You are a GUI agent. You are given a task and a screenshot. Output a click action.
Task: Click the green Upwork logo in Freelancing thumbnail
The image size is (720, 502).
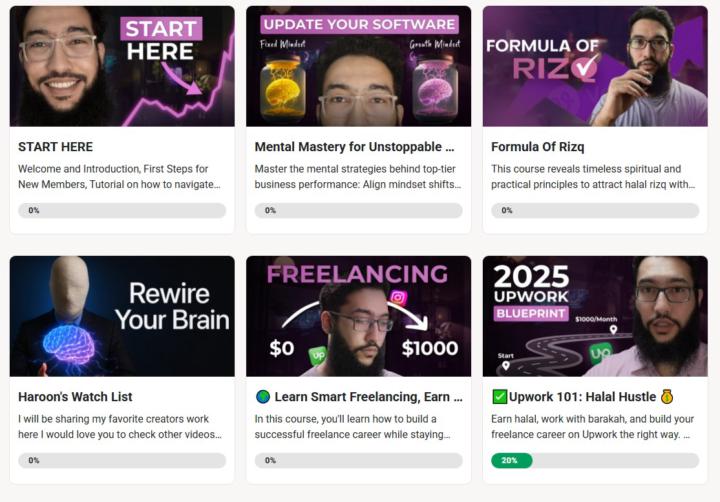click(319, 355)
